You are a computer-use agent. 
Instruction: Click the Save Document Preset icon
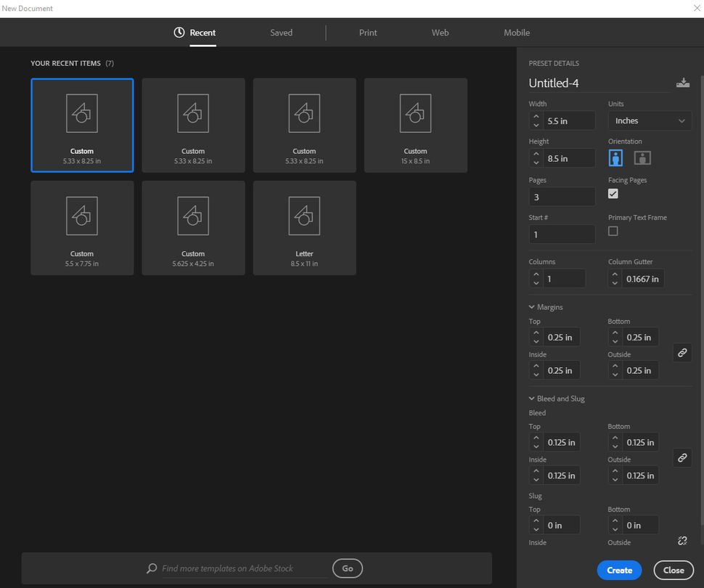(x=683, y=83)
